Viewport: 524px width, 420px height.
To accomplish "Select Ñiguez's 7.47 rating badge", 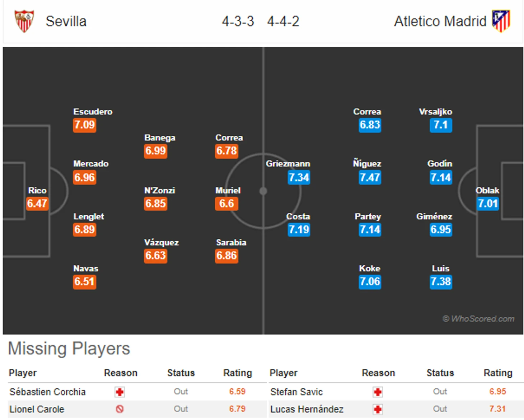I will (370, 177).
